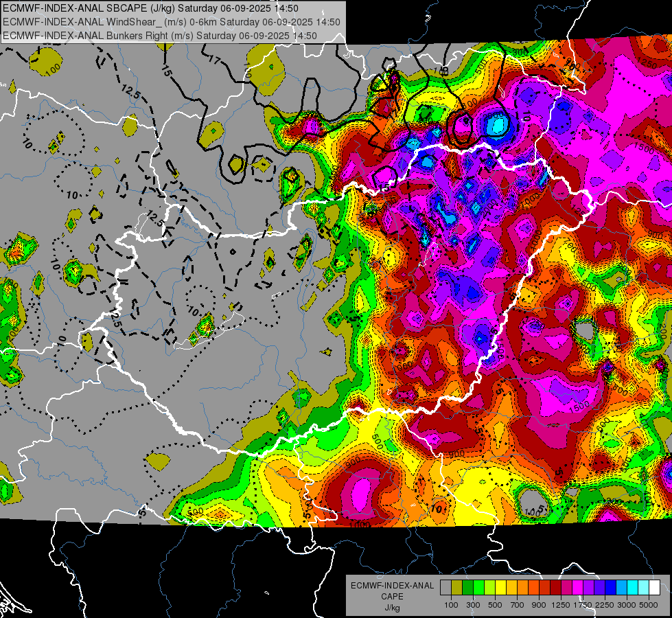Click the contour label 17 on map

pos(214,60)
